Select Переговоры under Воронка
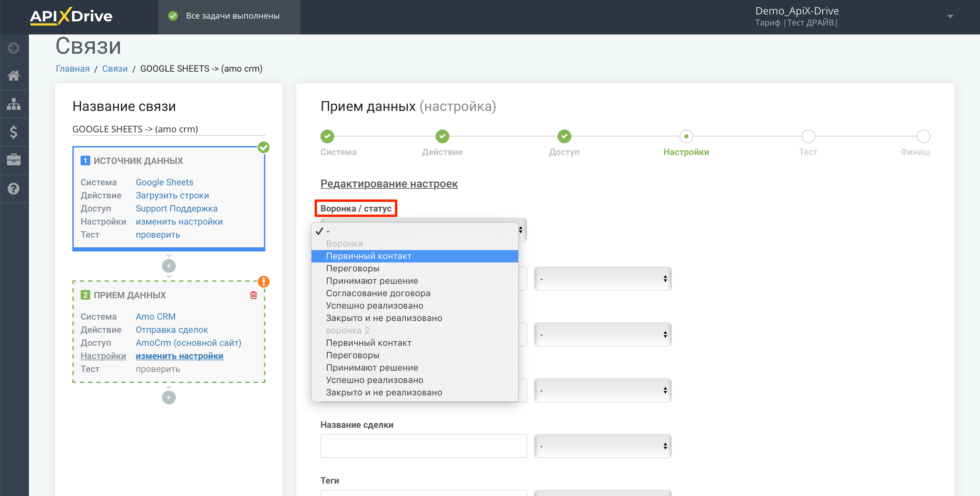The height and width of the screenshot is (496, 980). (415, 269)
